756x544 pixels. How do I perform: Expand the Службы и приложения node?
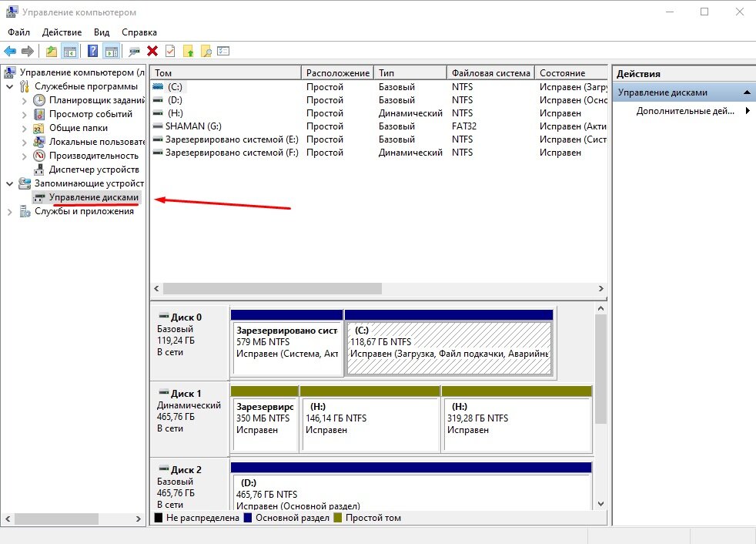[10, 212]
